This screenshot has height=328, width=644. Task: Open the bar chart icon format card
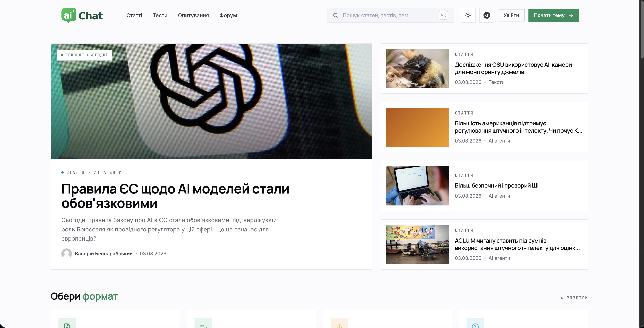pyautogui.click(x=387, y=319)
